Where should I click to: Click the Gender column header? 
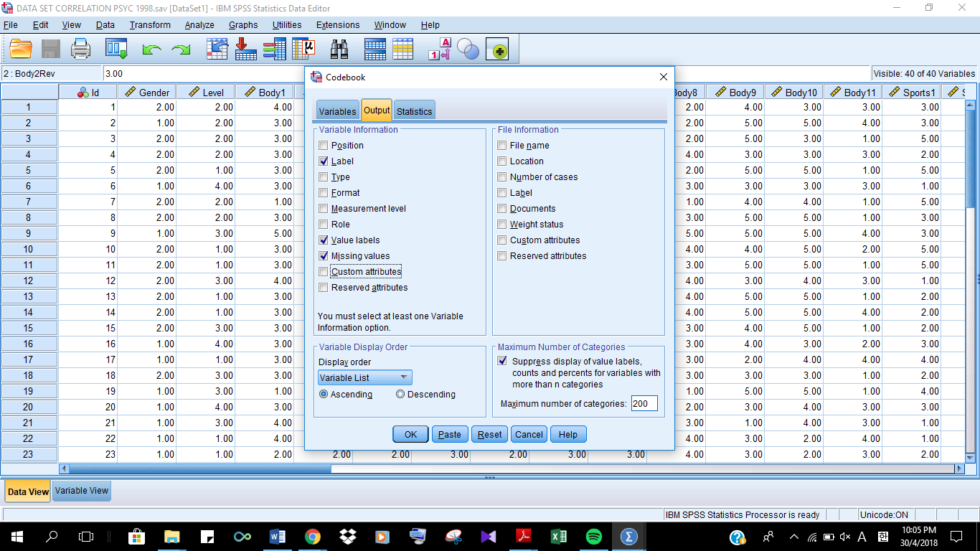(x=147, y=93)
